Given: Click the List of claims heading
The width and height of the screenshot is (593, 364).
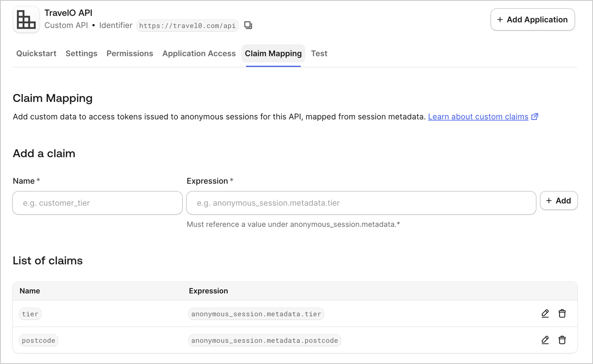Looking at the screenshot, I should click(x=48, y=261).
